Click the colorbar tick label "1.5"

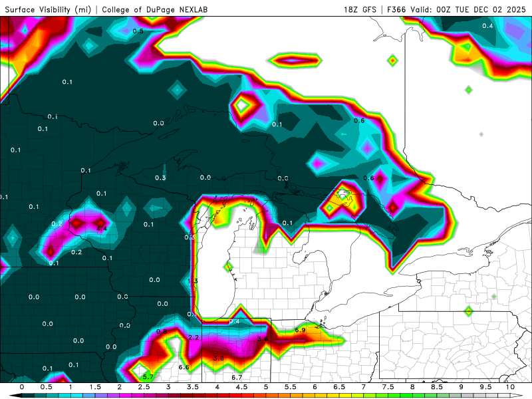click(x=95, y=387)
